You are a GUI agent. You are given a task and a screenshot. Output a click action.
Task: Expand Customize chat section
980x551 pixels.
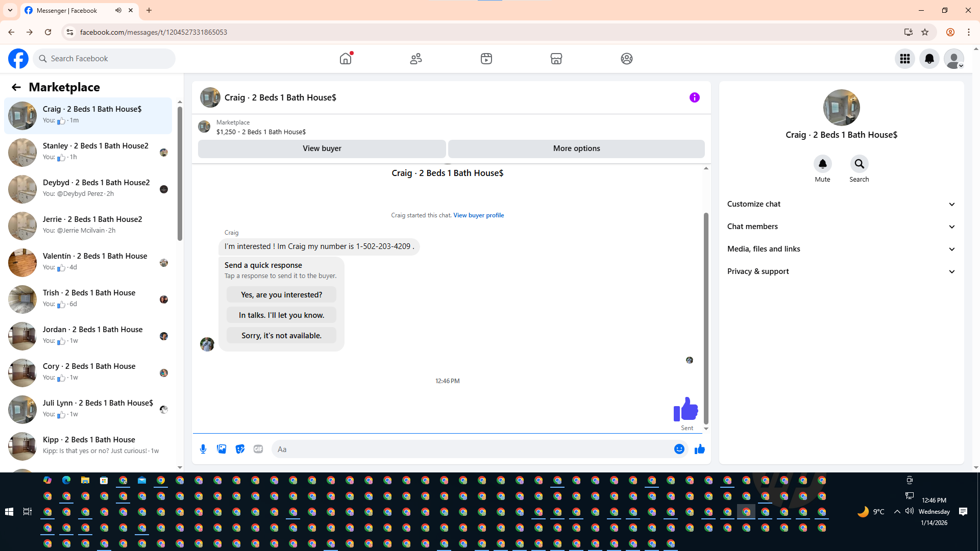point(841,204)
